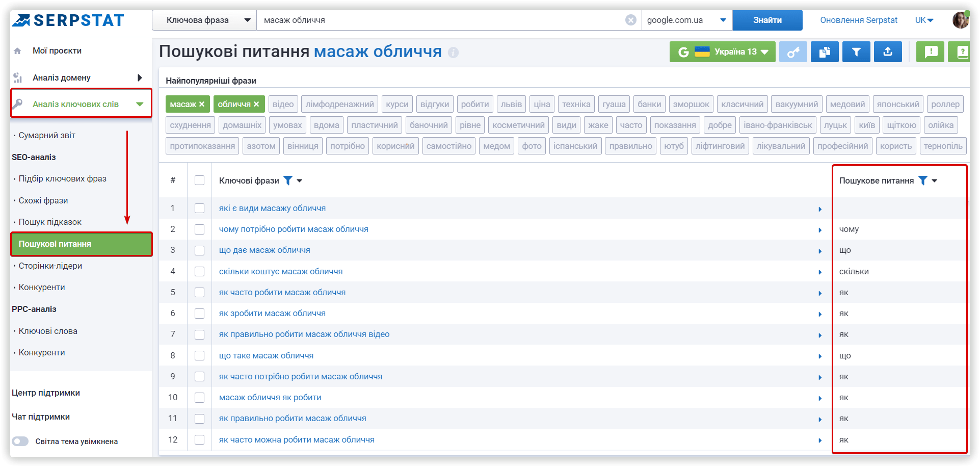This screenshot has width=980, height=467.
Task: Remove the 'масаж' tag with its X
Action: tap(202, 104)
